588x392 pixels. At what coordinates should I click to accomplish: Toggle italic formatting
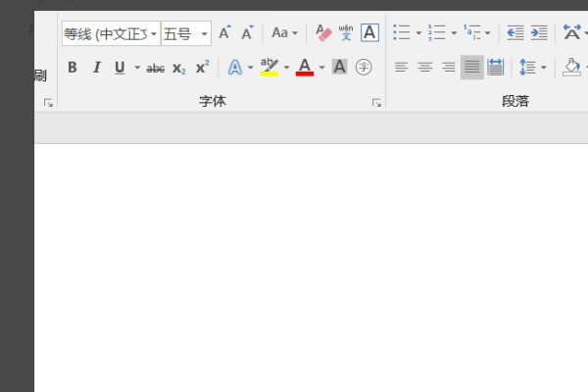[96, 68]
